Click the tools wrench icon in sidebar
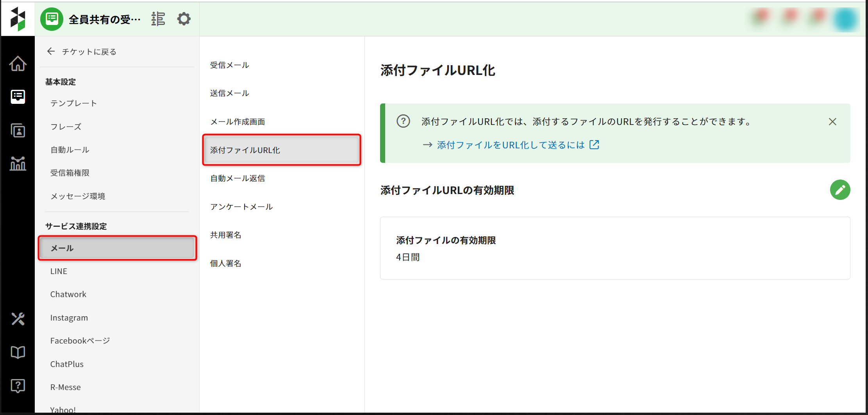Viewport: 868px width, 415px height. pos(18,319)
